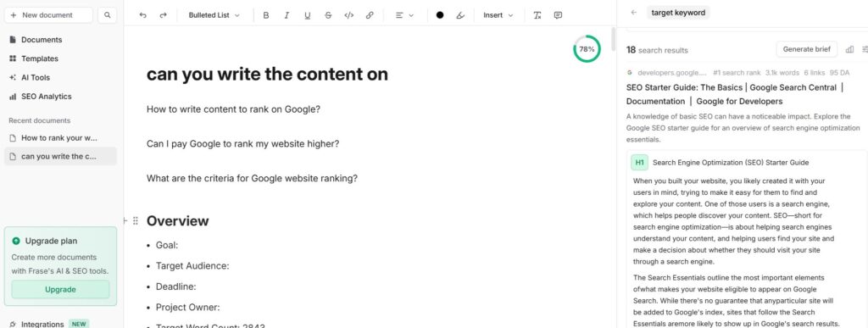The width and height of the screenshot is (868, 328).
Task: Click the Generate brief button
Action: click(x=807, y=49)
